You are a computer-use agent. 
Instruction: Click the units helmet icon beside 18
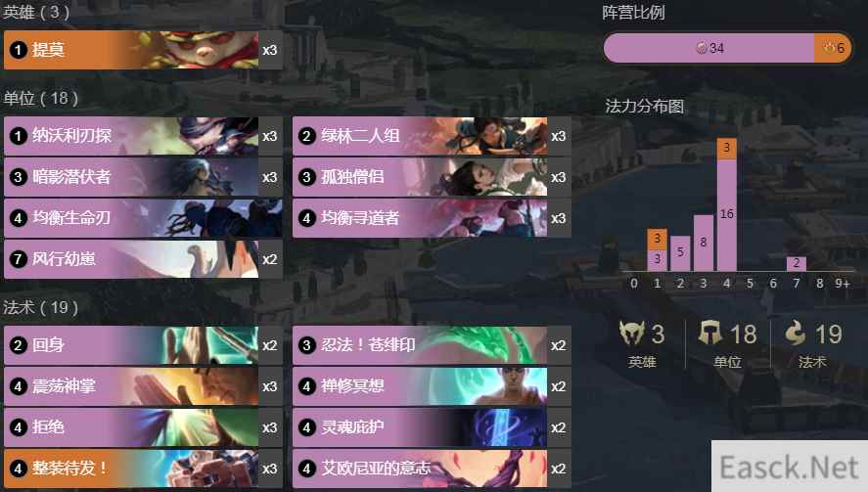709,334
